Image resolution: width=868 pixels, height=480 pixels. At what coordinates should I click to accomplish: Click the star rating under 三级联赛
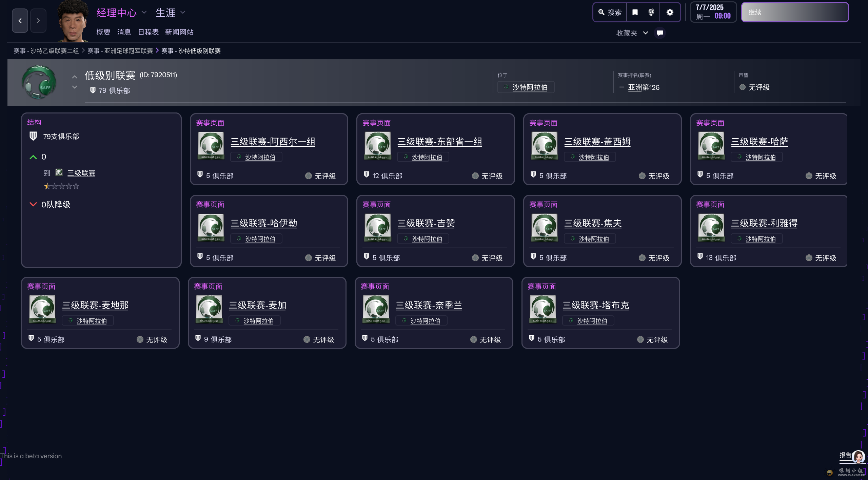[x=61, y=186]
